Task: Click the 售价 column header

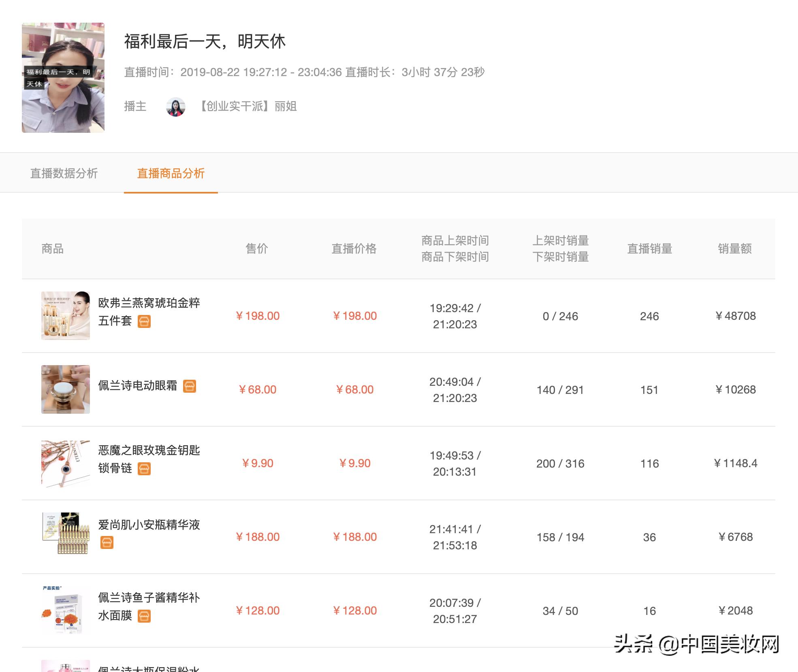Action: click(x=257, y=249)
